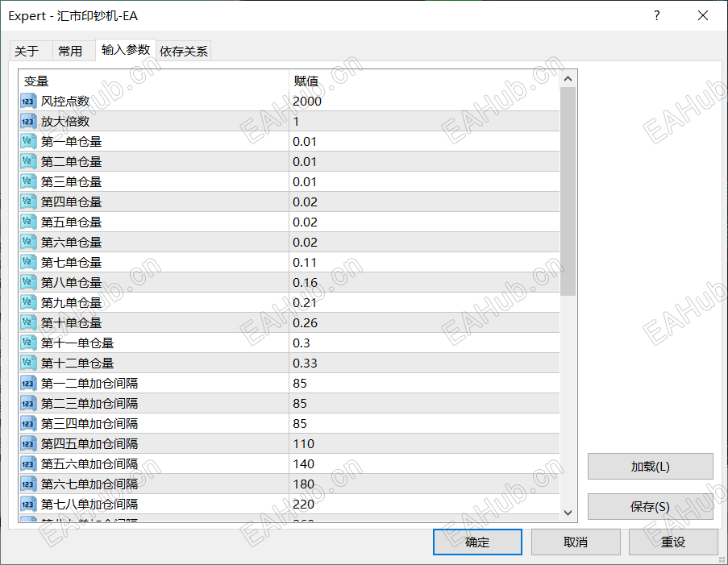Click the double-type icon beside 第三单仓量
728x565 pixels.
coord(28,181)
